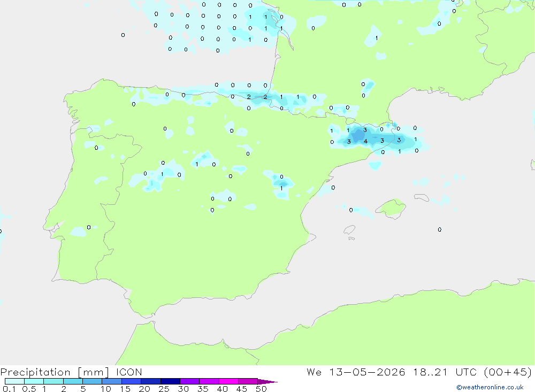This screenshot has width=535, height=392.
Task: Pick the legend swatch between 45 and 50
Action: pos(248,381)
